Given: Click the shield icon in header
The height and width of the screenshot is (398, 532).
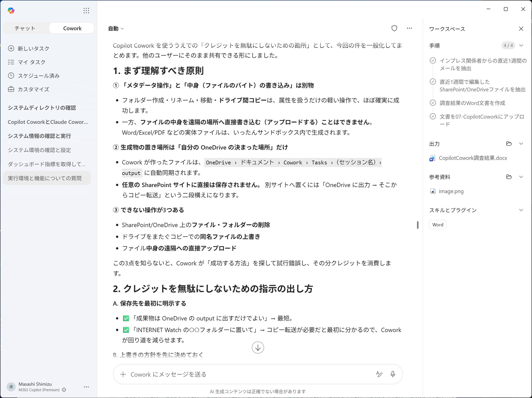Looking at the screenshot, I should pyautogui.click(x=394, y=28).
